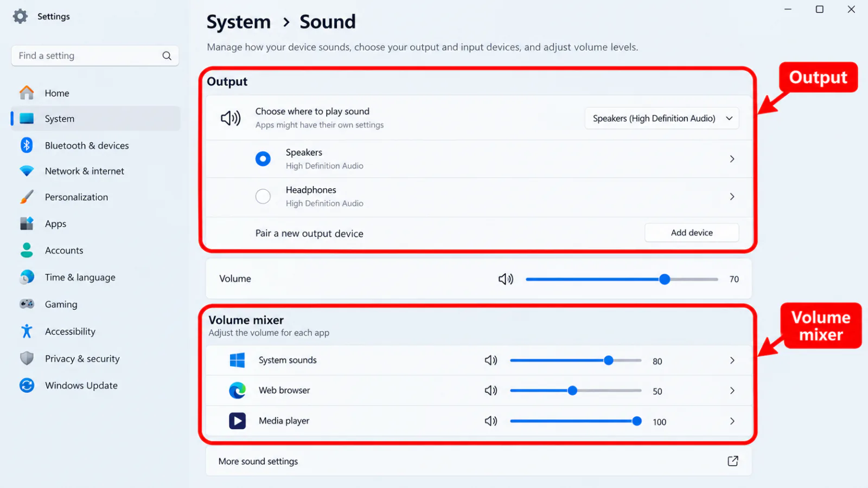Viewport: 868px width, 488px height.
Task: Click the Web browser volume slider
Action: 576,390
